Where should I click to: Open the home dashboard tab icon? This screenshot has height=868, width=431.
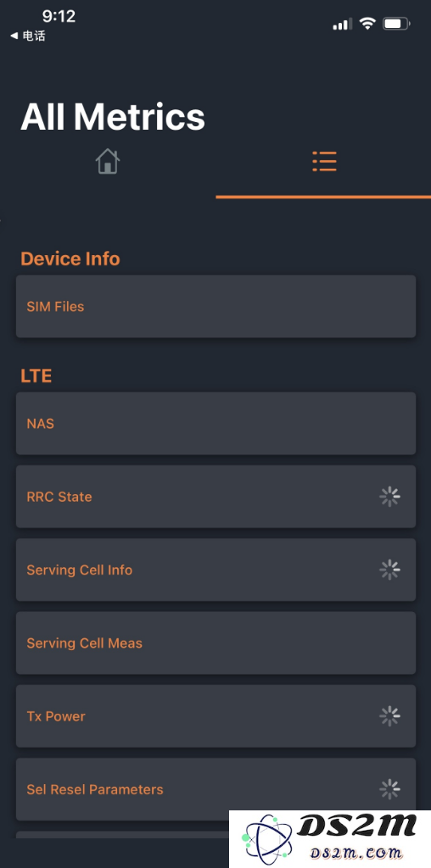click(x=108, y=162)
